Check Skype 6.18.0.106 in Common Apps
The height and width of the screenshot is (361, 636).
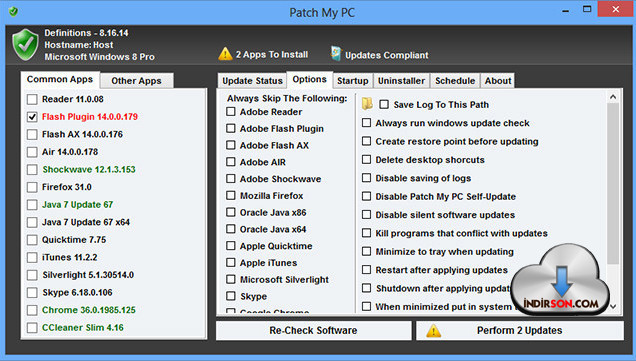32,292
